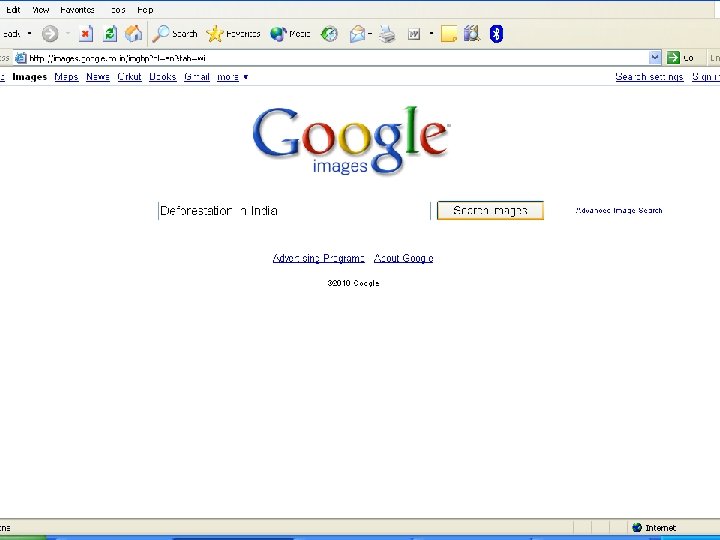Image resolution: width=720 pixels, height=540 pixels.
Task: Open Search settings link
Action: (649, 77)
